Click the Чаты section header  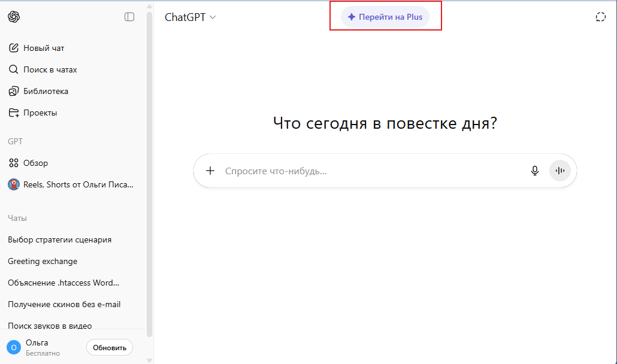(x=17, y=218)
